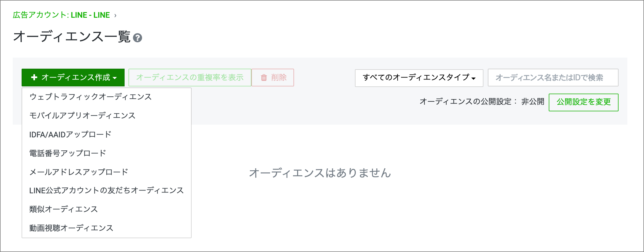Click the breadcrumb chevron after LINE - LINE
644x252 pixels.
click(x=115, y=16)
